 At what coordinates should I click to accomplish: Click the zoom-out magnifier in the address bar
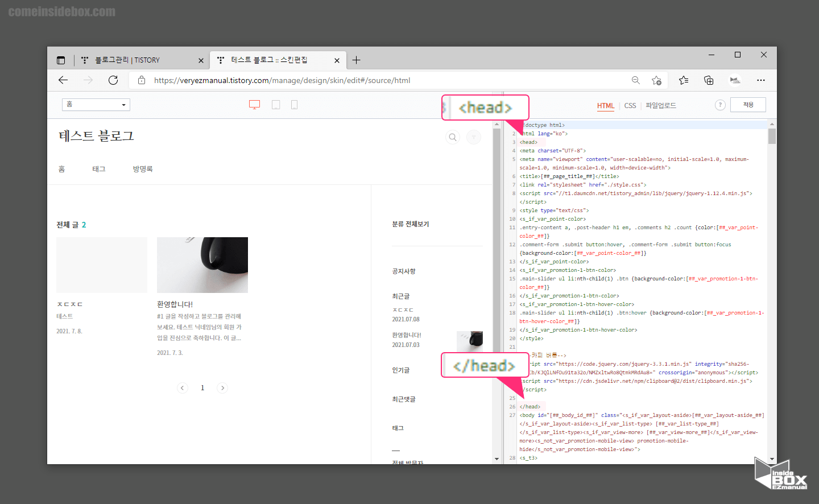(x=636, y=80)
